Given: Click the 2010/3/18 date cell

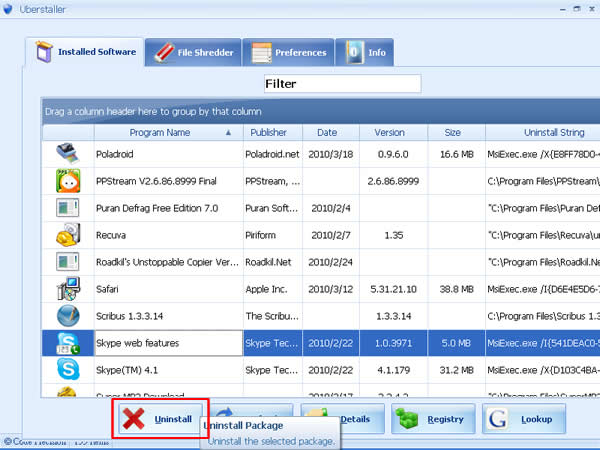Looking at the screenshot, I should [x=331, y=154].
